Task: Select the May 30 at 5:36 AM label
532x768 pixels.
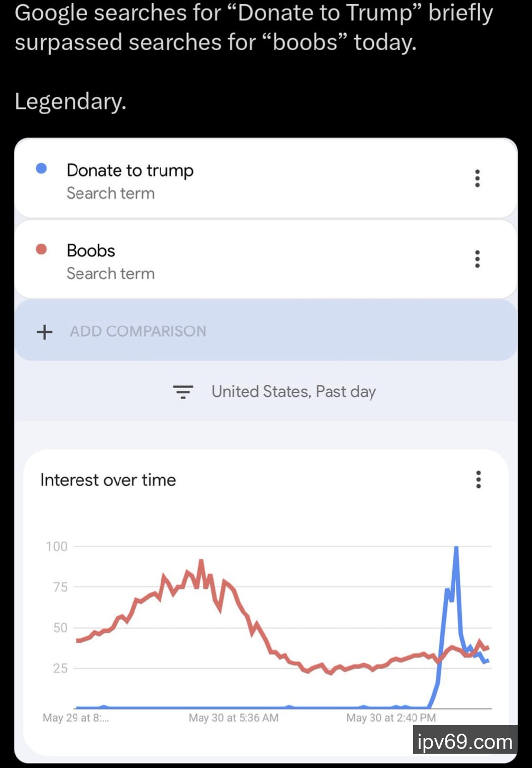Action: coord(234,718)
